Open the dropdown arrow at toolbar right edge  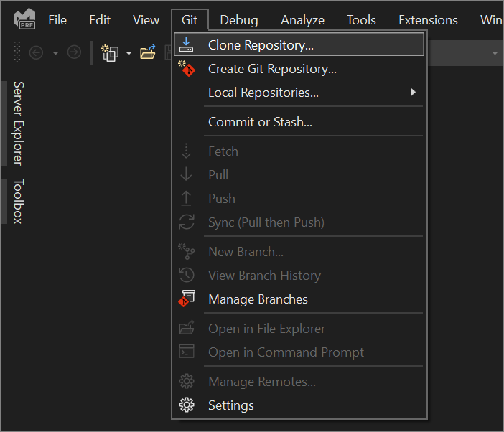tap(495, 53)
